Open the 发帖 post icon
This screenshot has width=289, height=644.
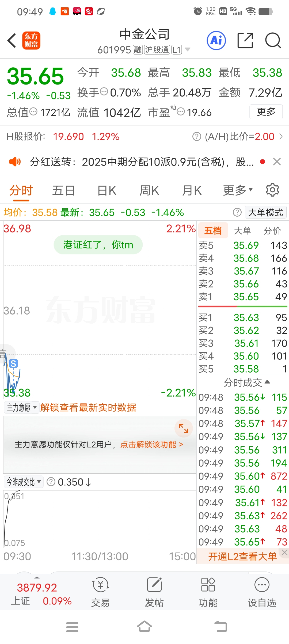coord(154,592)
